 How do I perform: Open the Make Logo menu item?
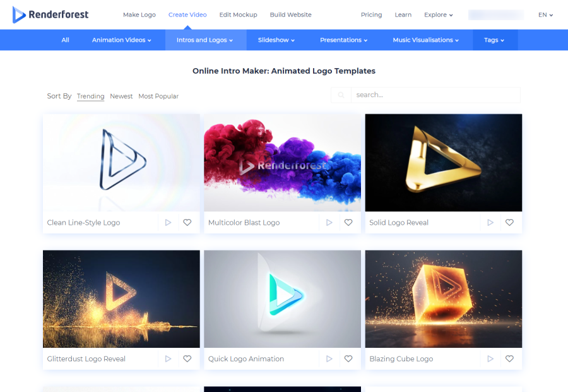click(139, 15)
